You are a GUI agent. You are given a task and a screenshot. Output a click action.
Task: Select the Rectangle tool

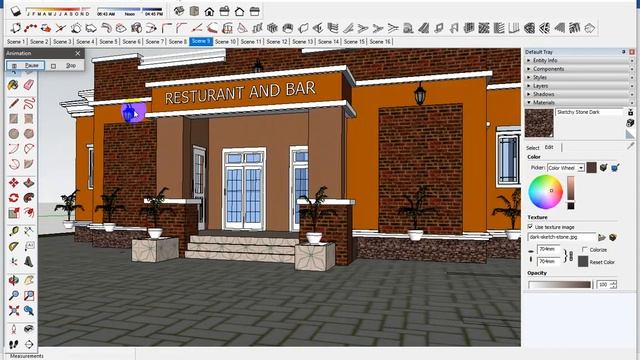point(13,118)
